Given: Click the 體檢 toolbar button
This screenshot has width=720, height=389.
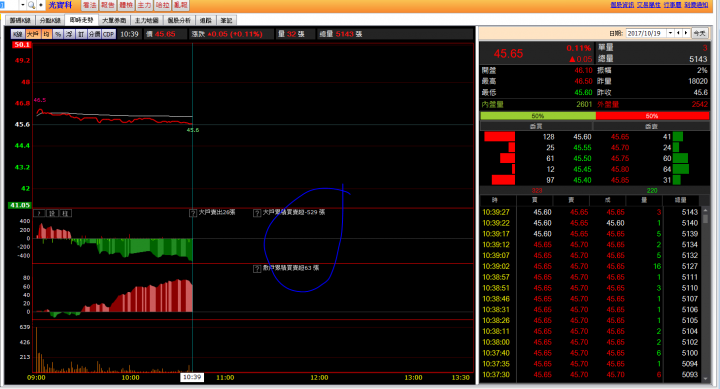Looking at the screenshot, I should pyautogui.click(x=126, y=5).
